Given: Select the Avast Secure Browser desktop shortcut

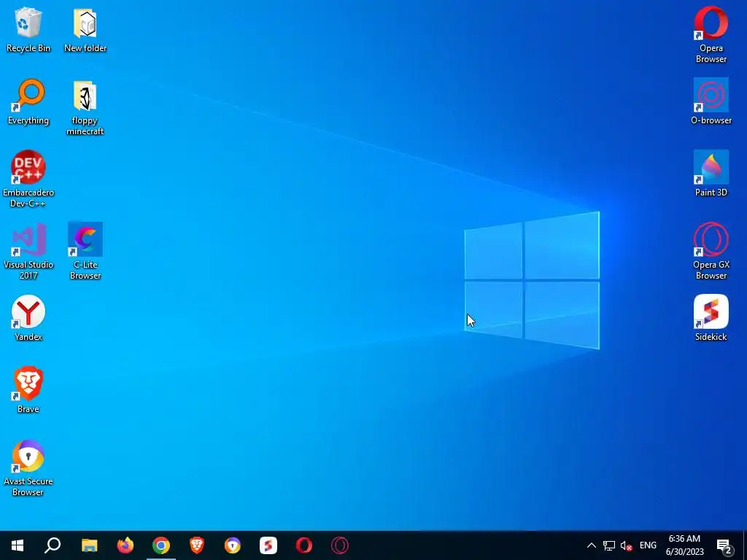Looking at the screenshot, I should tap(28, 467).
